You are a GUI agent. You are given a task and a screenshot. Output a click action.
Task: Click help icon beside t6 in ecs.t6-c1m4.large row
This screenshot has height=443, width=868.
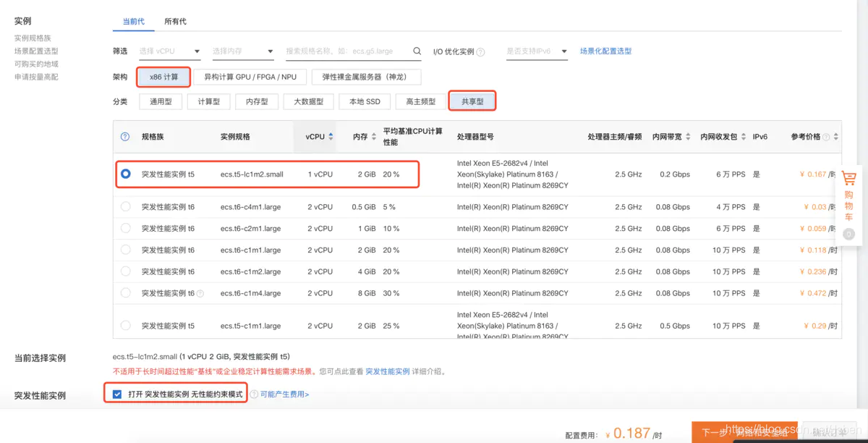tap(200, 294)
